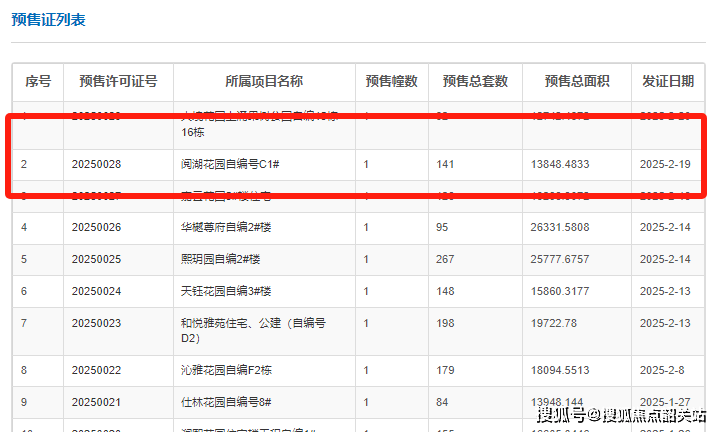The image size is (721, 432).
Task: Click permit number 20250028
Action: click(x=96, y=163)
